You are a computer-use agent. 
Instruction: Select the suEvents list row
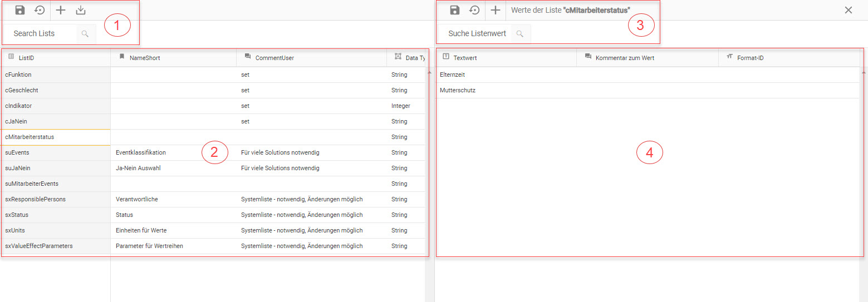[17, 152]
